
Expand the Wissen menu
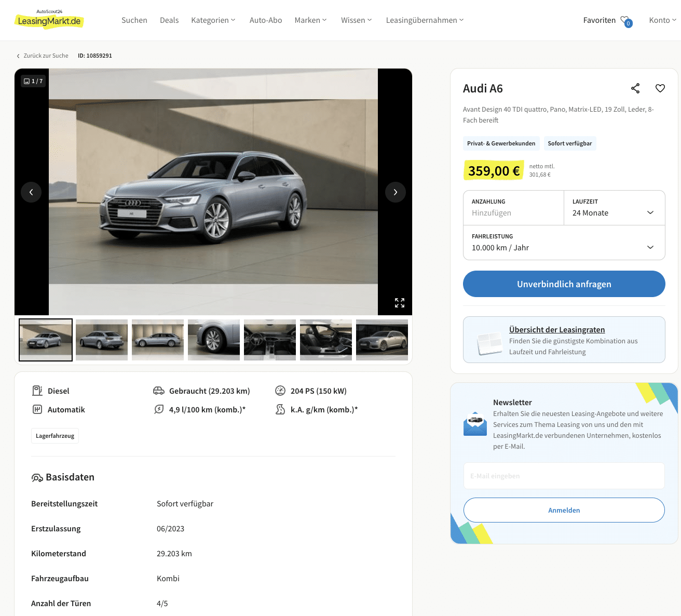357,20
